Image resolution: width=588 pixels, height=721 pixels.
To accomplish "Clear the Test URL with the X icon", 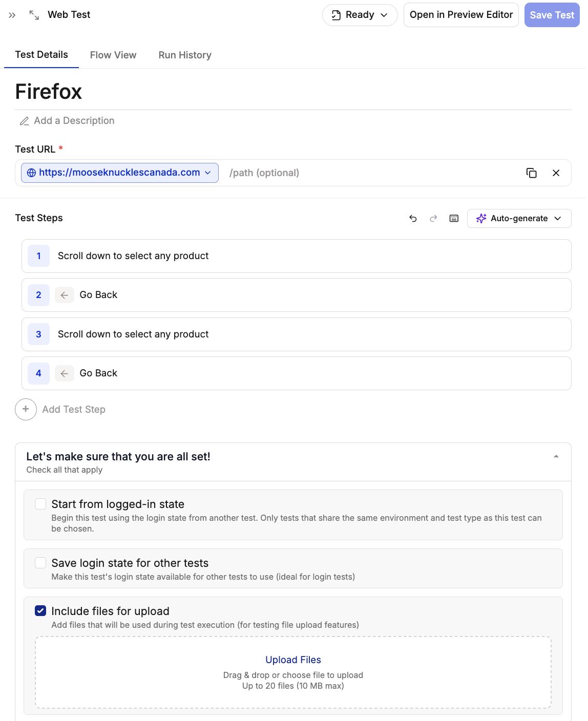I will [x=556, y=173].
